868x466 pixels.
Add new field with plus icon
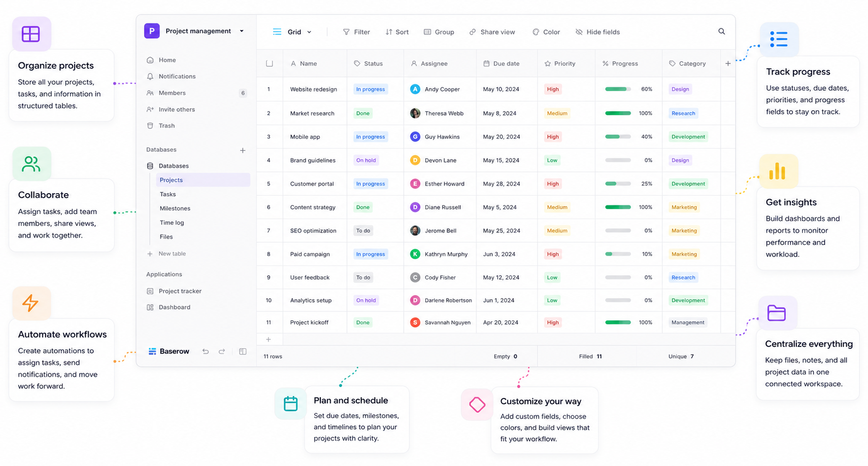coord(728,63)
